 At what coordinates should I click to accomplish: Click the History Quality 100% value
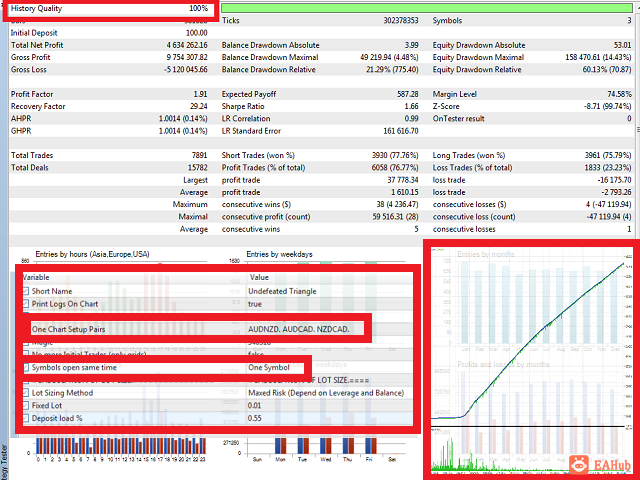198,8
